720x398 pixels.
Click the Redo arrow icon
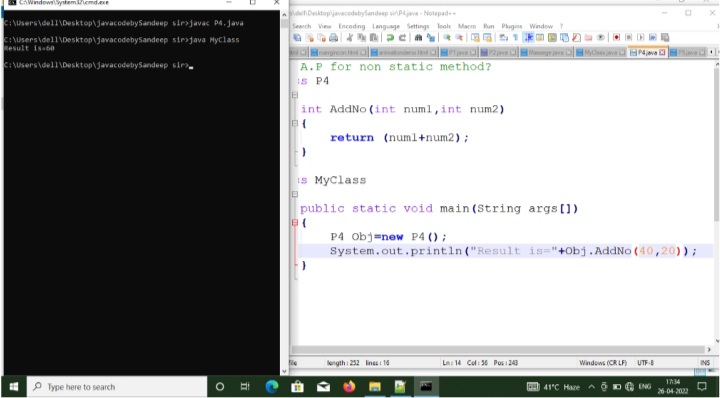pyautogui.click(x=402, y=38)
